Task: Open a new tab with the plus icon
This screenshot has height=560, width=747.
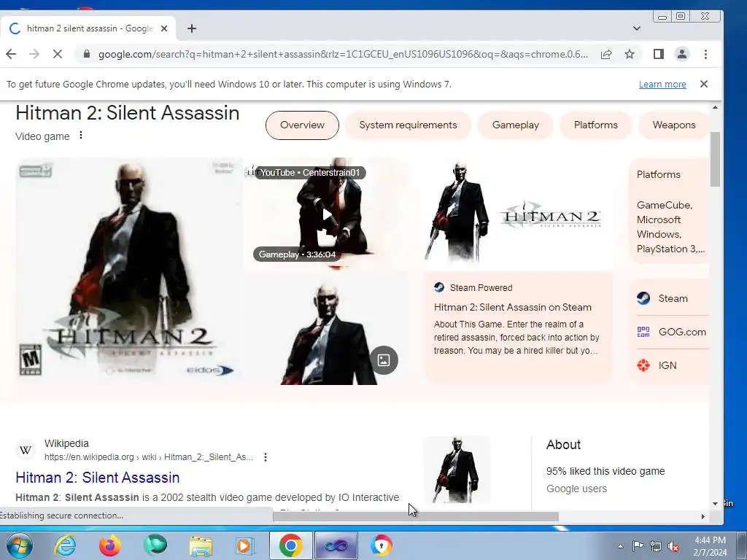Action: pos(192,28)
